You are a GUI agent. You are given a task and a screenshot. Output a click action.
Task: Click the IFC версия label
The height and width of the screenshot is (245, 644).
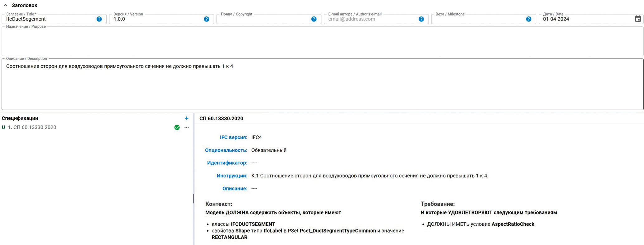(x=233, y=137)
